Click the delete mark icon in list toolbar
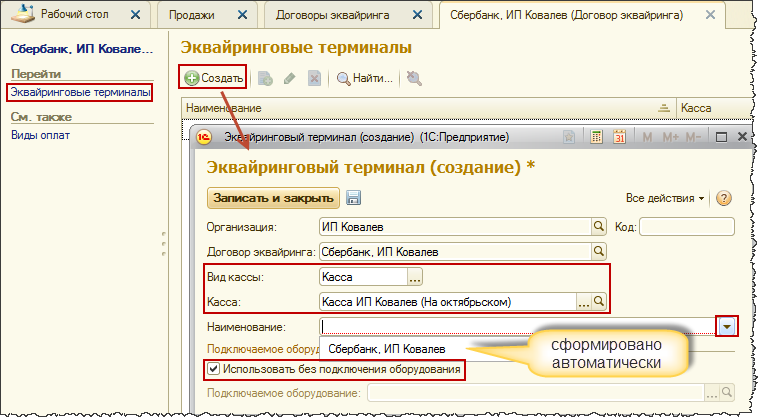The width and height of the screenshot is (758, 418). (x=314, y=78)
